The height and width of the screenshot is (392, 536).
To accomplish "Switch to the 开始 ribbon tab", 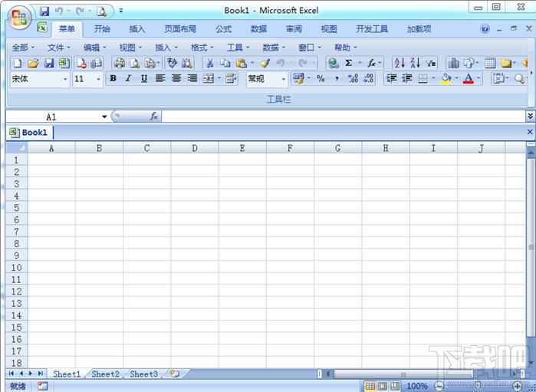I will tap(102, 29).
